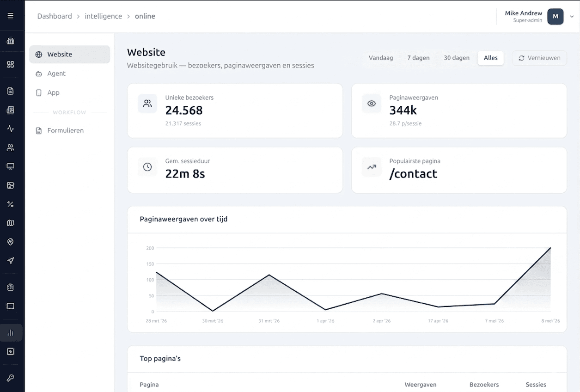The height and width of the screenshot is (392, 580).
Task: Open the hamburger menu in sidebar
Action: pos(11,16)
